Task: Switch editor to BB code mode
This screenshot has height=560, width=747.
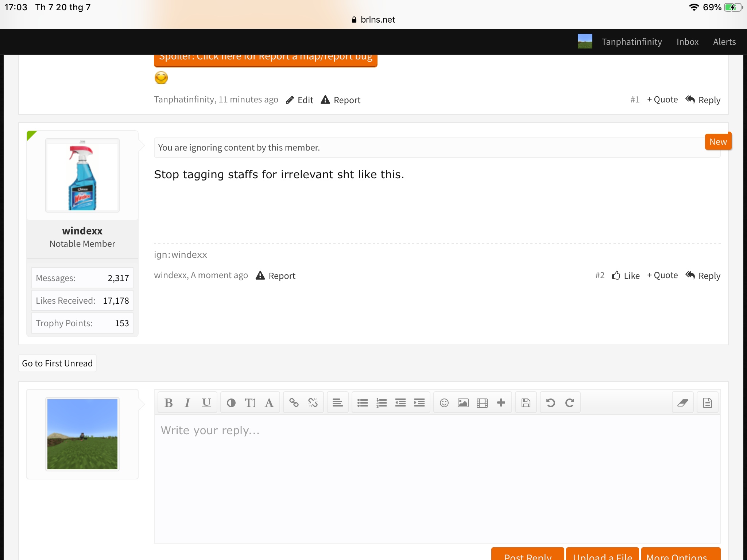Action: tap(708, 402)
